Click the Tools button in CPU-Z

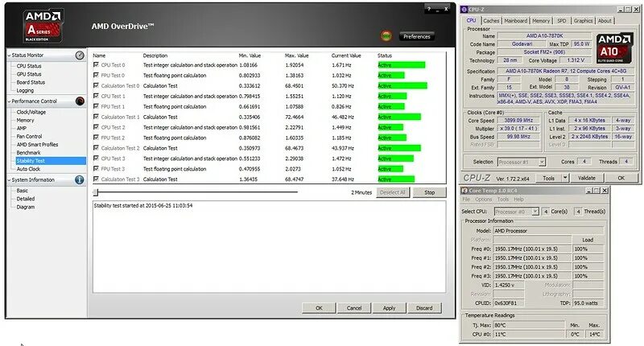pos(549,178)
